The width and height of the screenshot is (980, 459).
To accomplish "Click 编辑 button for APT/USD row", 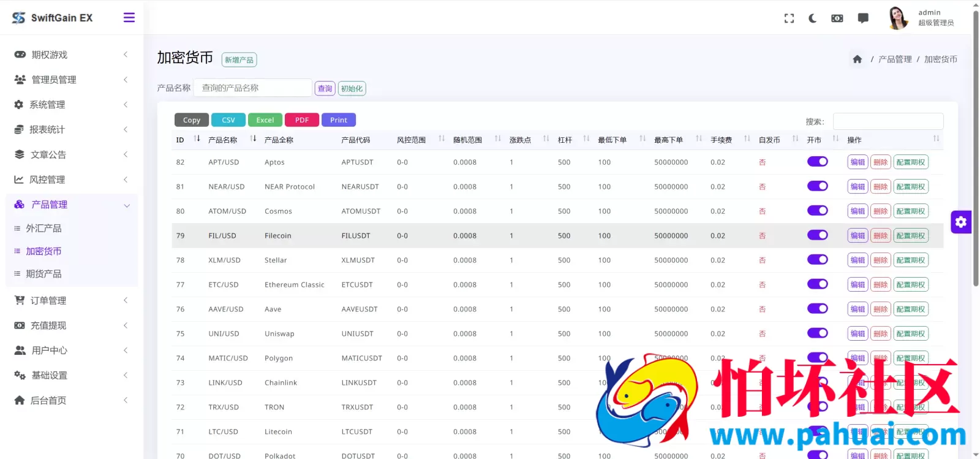I will pyautogui.click(x=858, y=162).
